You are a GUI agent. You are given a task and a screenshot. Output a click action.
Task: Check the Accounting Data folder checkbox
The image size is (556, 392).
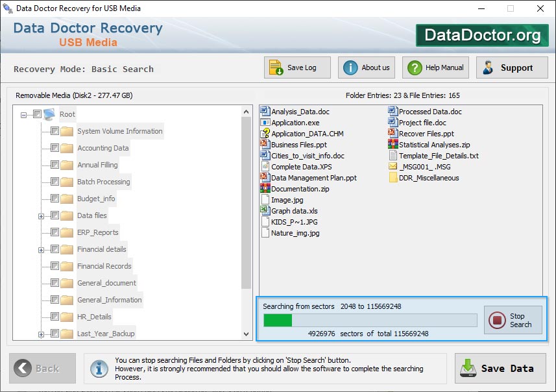pos(54,147)
